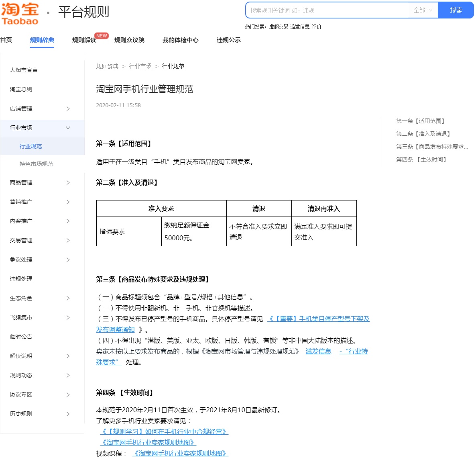Open the video course 淘宝网手机行业卖家规则地图 link
476x464 pixels.
coord(180,454)
